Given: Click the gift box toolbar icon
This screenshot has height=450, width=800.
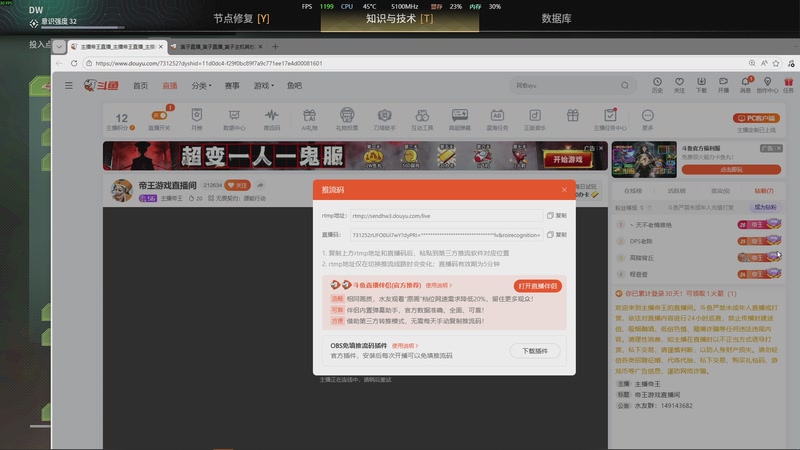Looking at the screenshot, I should (572, 115).
